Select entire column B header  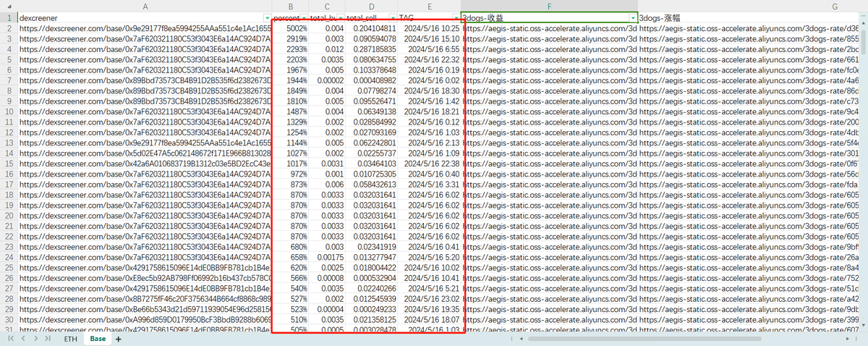(x=292, y=6)
